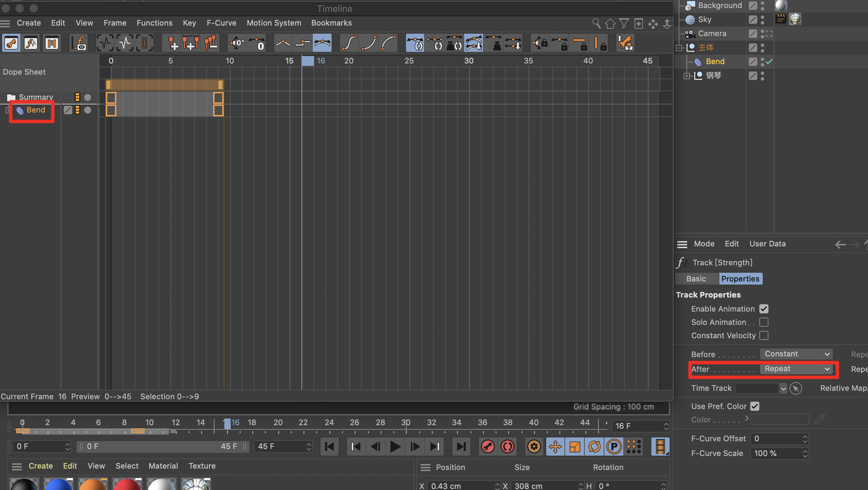
Task: Toggle the Use Pref. Color checkbox
Action: pyautogui.click(x=755, y=406)
